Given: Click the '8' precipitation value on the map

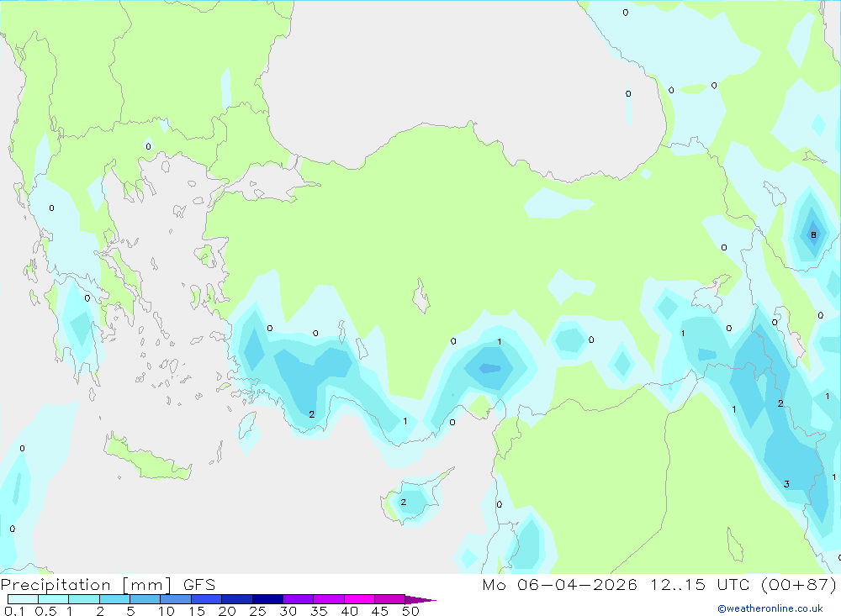Looking at the screenshot, I should click(x=813, y=234).
